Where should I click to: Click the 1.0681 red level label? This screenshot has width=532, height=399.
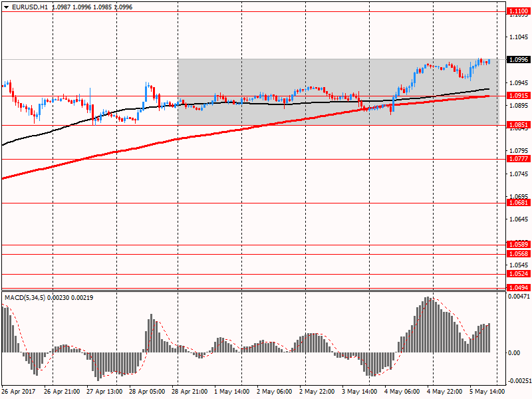point(518,203)
